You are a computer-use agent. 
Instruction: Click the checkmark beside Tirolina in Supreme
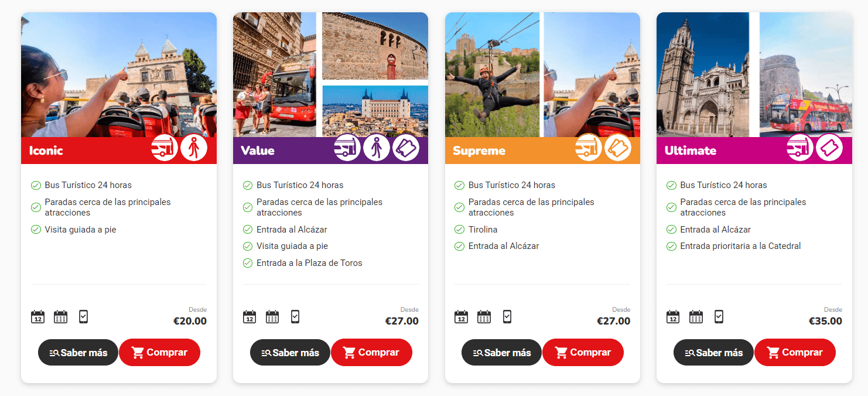coord(460,230)
